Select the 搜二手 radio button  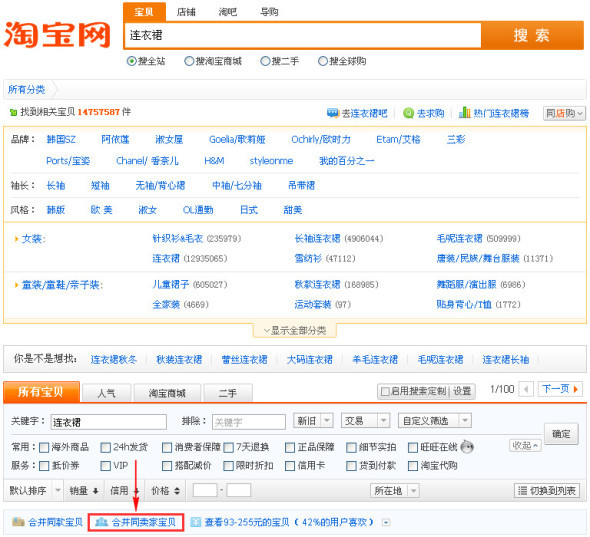point(265,61)
